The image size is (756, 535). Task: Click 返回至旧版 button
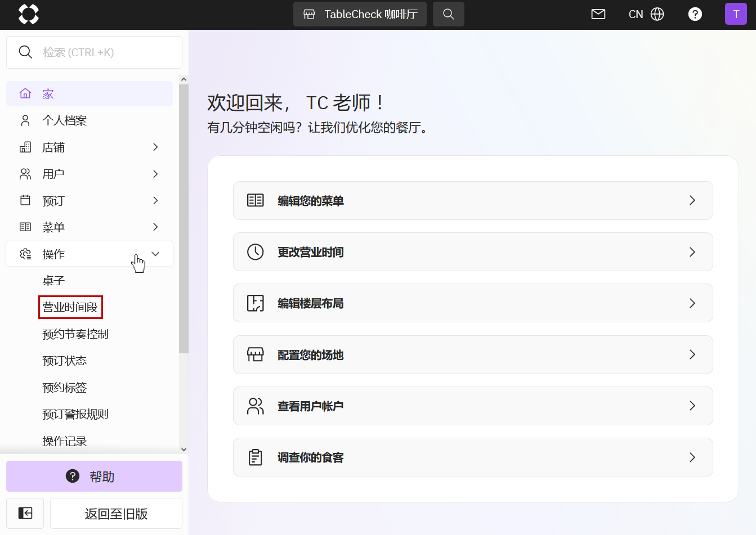[116, 513]
